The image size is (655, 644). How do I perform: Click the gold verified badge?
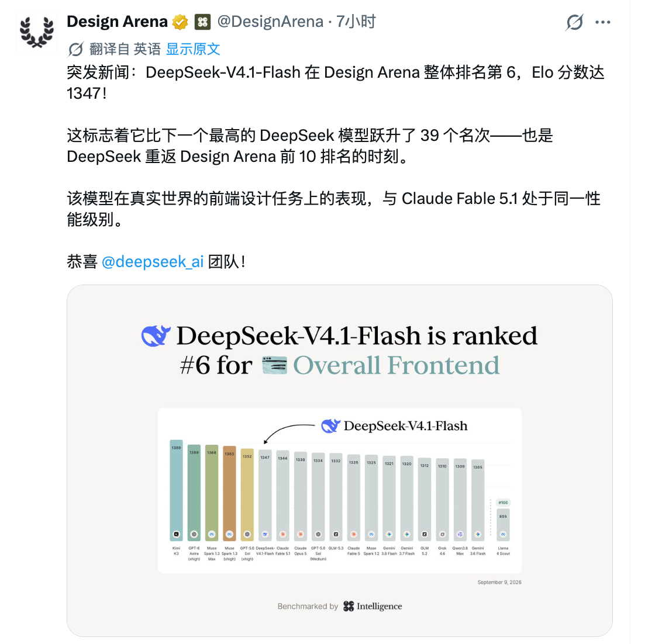coord(180,22)
